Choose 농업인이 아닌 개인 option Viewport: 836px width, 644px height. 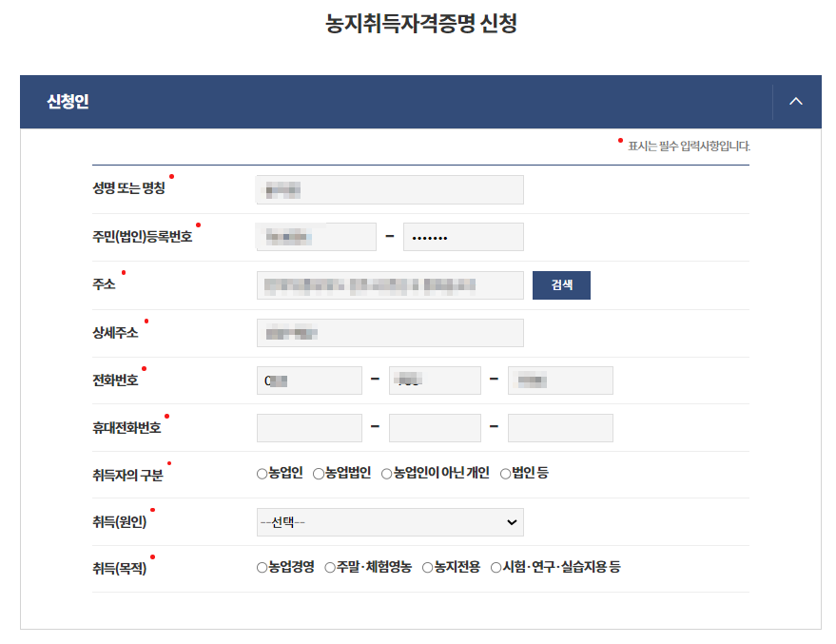(x=384, y=473)
